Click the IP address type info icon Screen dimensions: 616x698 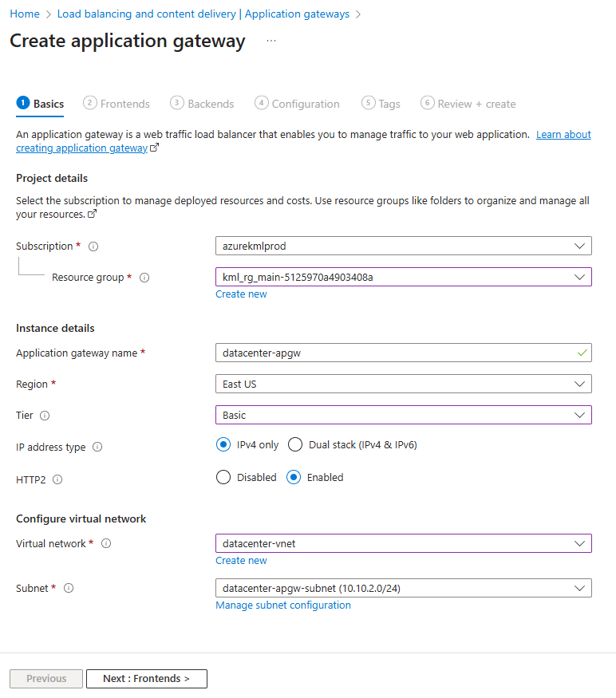97,448
